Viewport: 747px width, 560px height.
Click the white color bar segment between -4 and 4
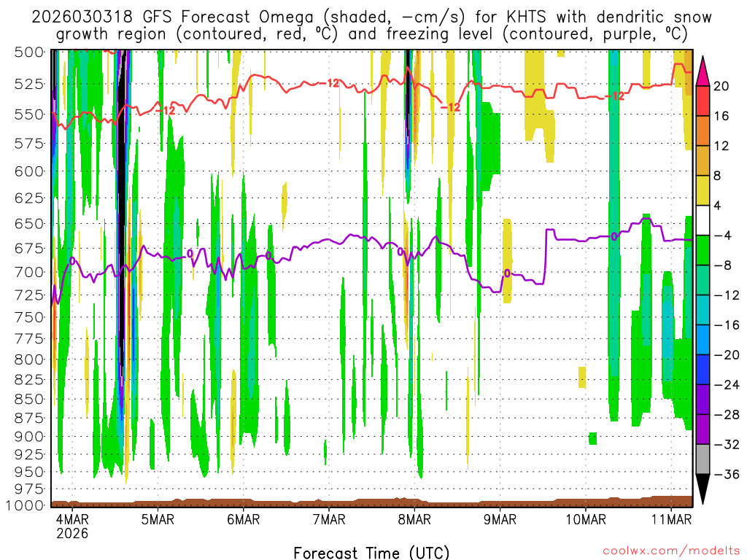click(703, 220)
